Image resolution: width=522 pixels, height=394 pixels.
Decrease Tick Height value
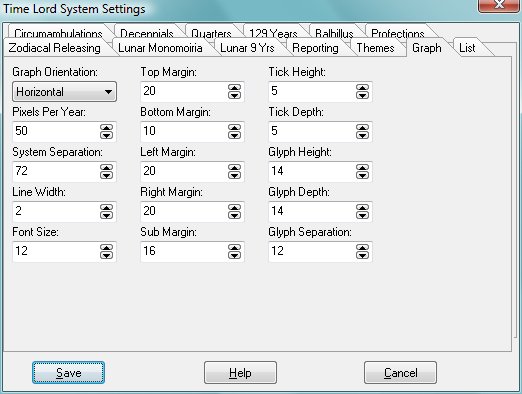362,95
